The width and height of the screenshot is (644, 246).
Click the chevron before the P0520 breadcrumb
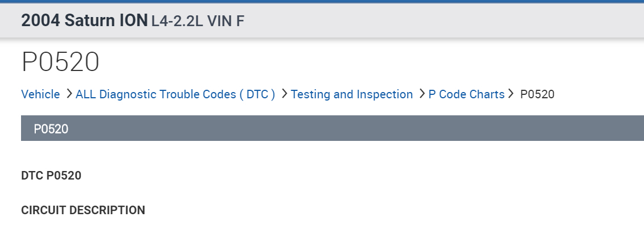coord(512,94)
